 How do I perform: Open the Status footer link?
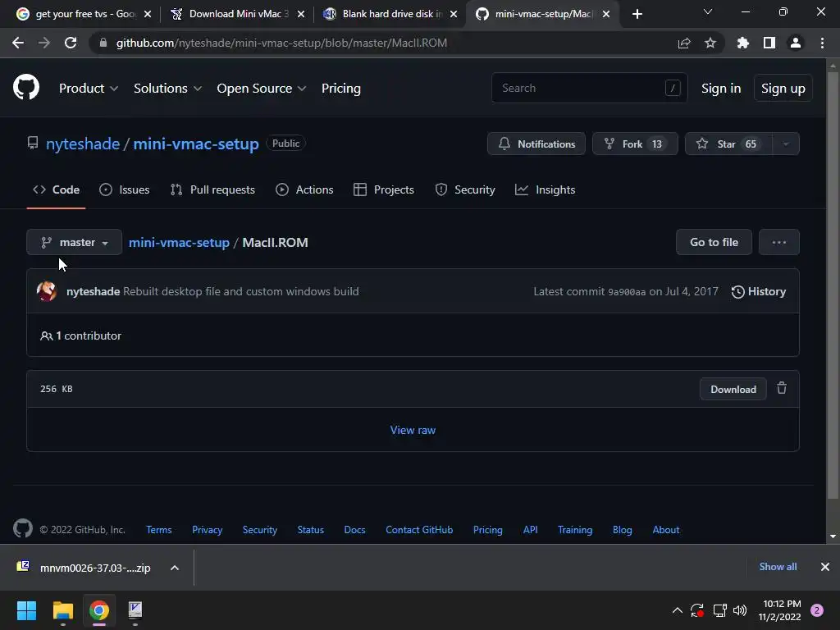coord(311,530)
